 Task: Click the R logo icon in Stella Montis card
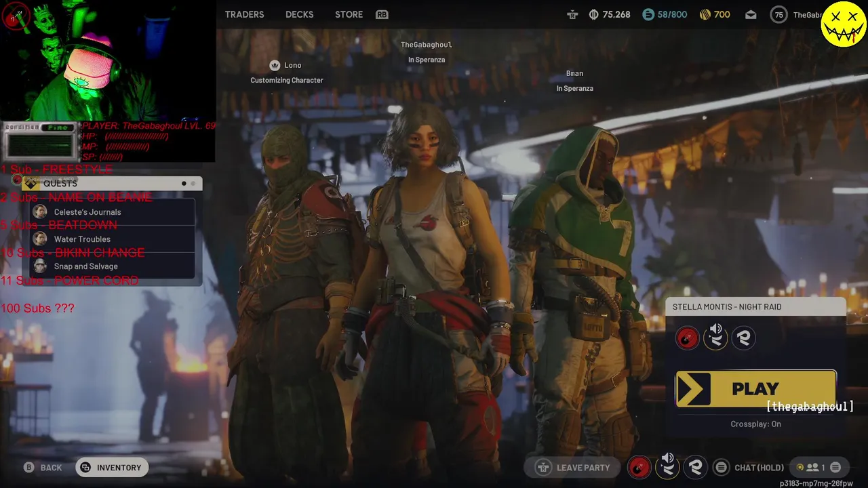(744, 338)
